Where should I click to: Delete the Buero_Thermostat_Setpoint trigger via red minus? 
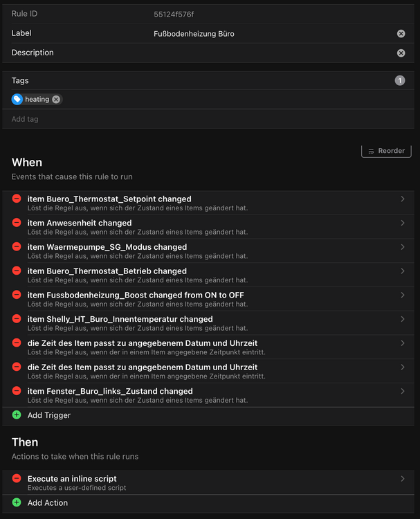pos(17,199)
